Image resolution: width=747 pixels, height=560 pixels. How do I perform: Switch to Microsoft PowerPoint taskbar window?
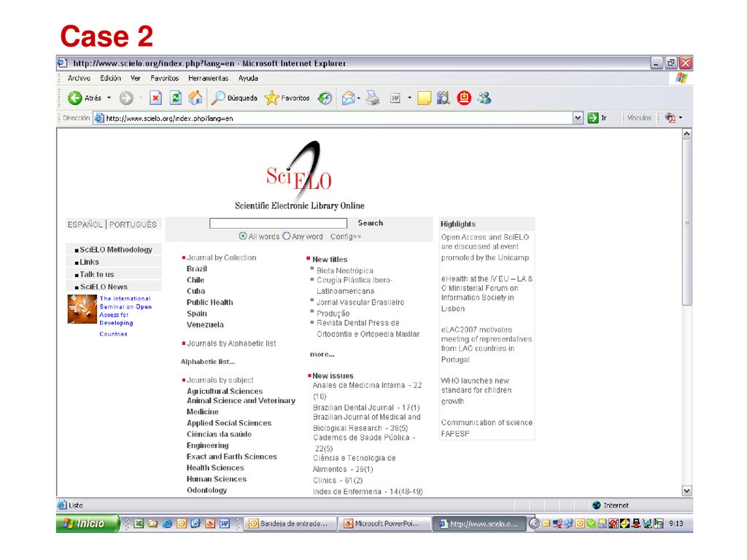[x=384, y=524]
